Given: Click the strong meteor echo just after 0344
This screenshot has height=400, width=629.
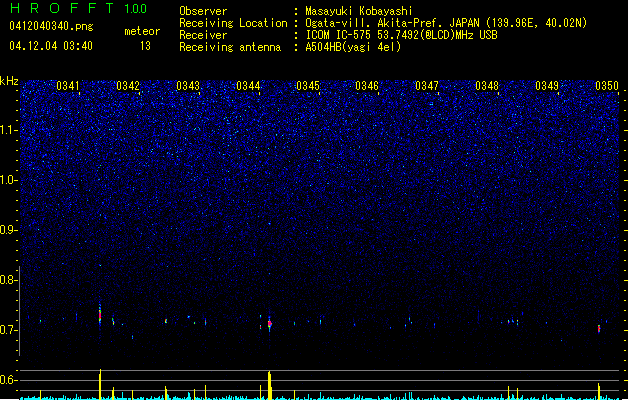Looking at the screenshot, I should click(x=270, y=323).
